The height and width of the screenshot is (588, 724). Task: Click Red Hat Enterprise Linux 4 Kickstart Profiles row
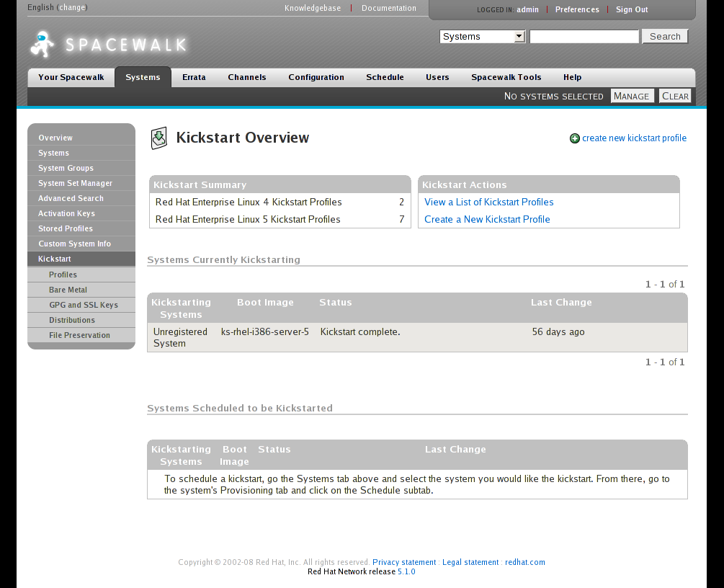click(280, 202)
